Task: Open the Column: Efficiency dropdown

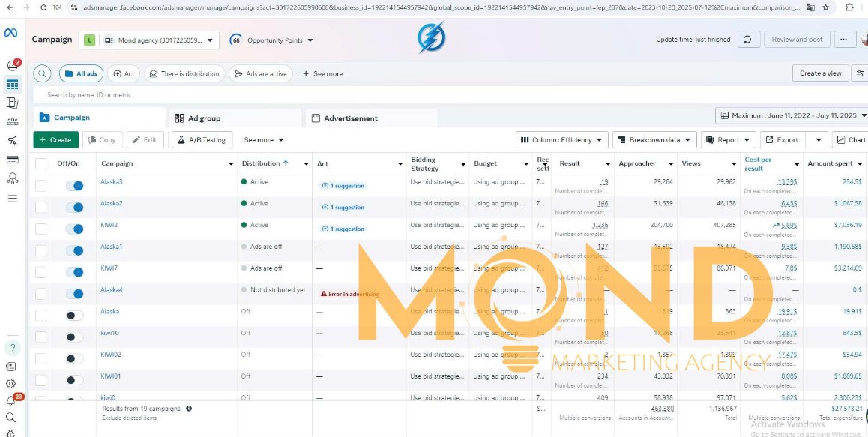Action: (562, 140)
